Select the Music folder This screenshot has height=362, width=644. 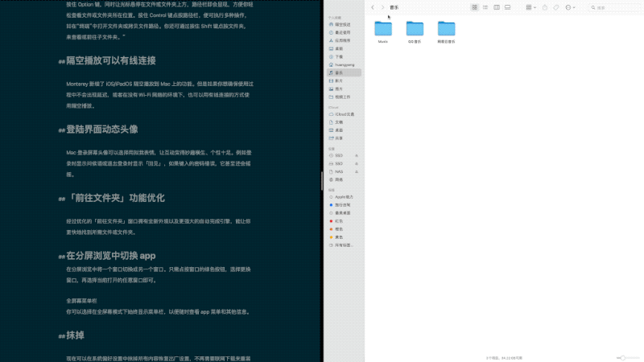pyautogui.click(x=383, y=31)
